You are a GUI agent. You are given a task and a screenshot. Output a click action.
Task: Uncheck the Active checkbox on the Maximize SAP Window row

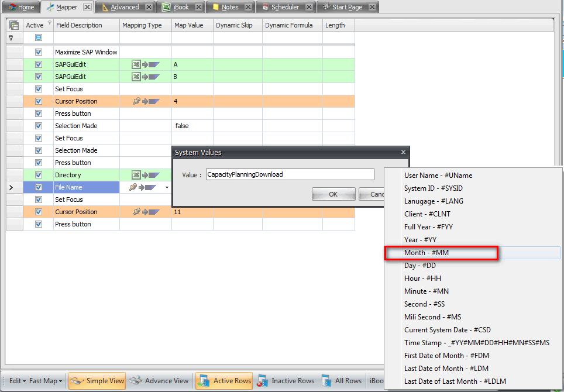[x=38, y=51]
